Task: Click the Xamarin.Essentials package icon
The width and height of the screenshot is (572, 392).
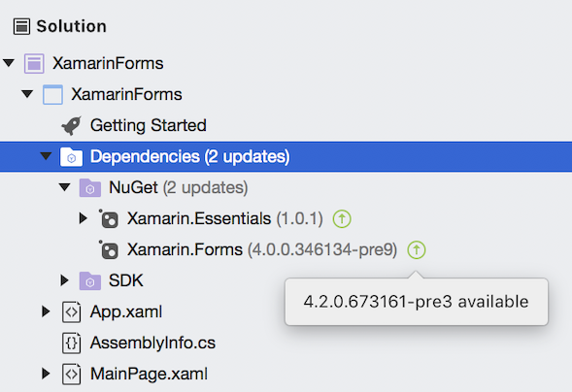Action: coord(109,219)
